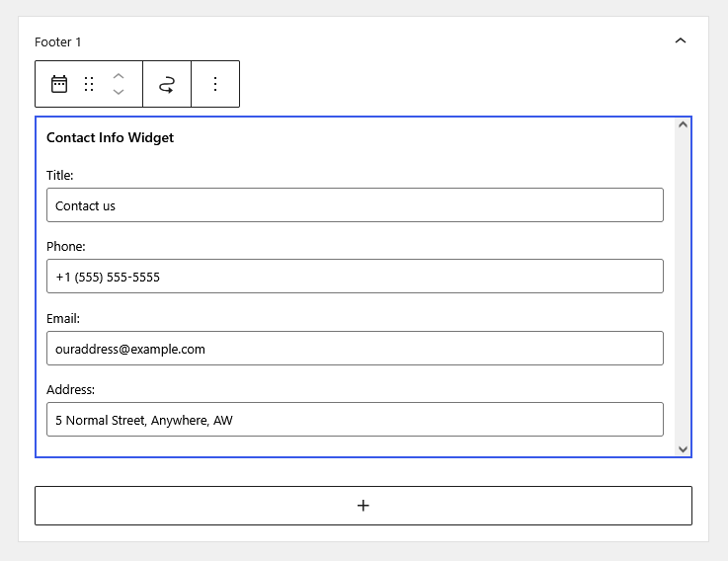Click the widget scrollbar down arrow
This screenshot has height=561, width=728.
tap(682, 448)
